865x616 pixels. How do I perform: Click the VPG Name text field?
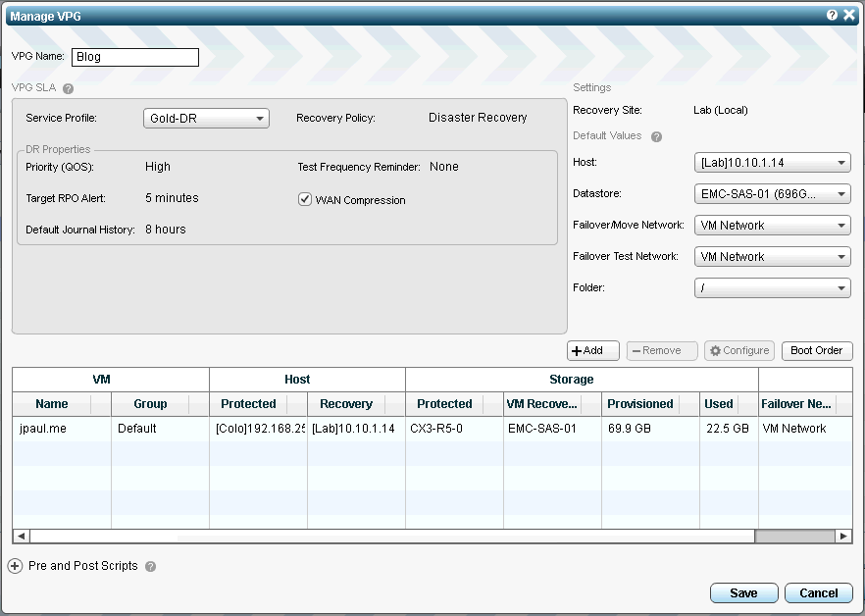click(x=135, y=57)
